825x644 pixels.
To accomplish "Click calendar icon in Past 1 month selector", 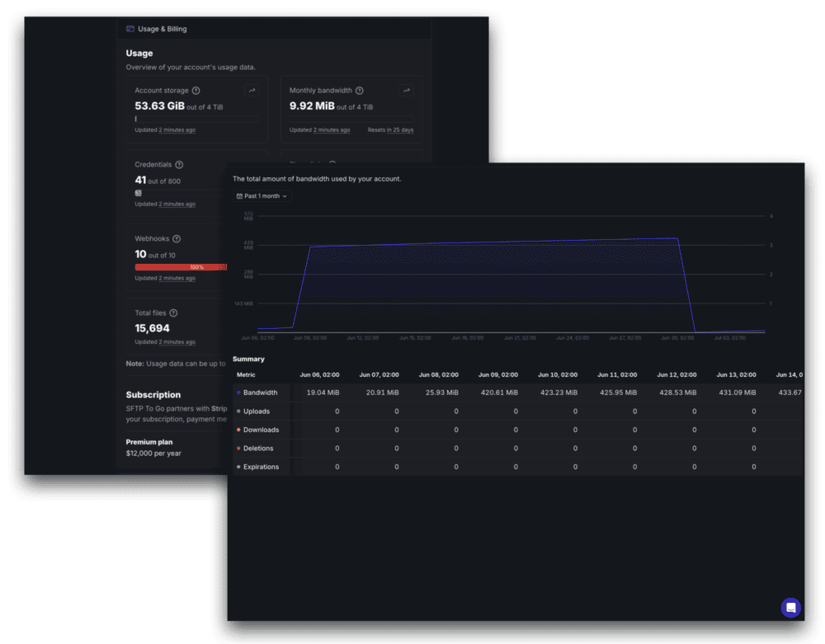I will (x=239, y=196).
